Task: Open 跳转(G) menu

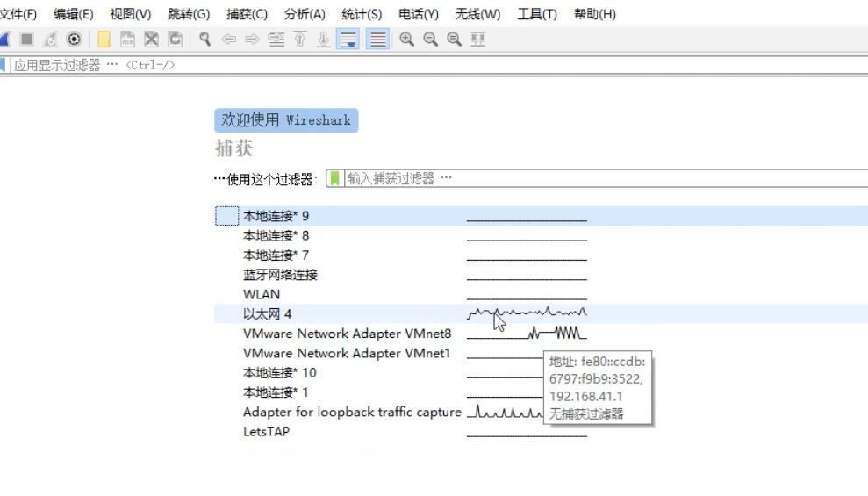Action: pyautogui.click(x=189, y=14)
